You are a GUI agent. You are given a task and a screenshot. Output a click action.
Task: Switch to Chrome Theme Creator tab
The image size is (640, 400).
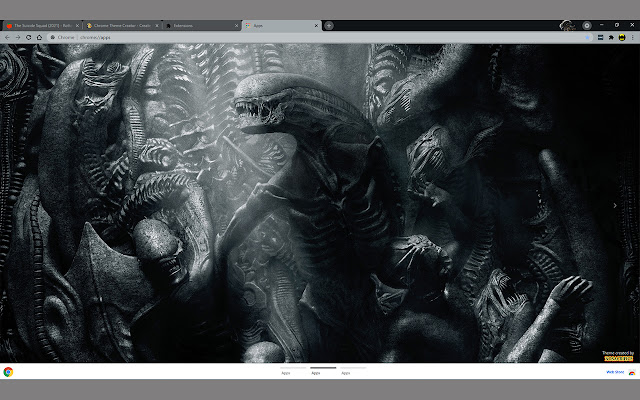pyautogui.click(x=122, y=25)
